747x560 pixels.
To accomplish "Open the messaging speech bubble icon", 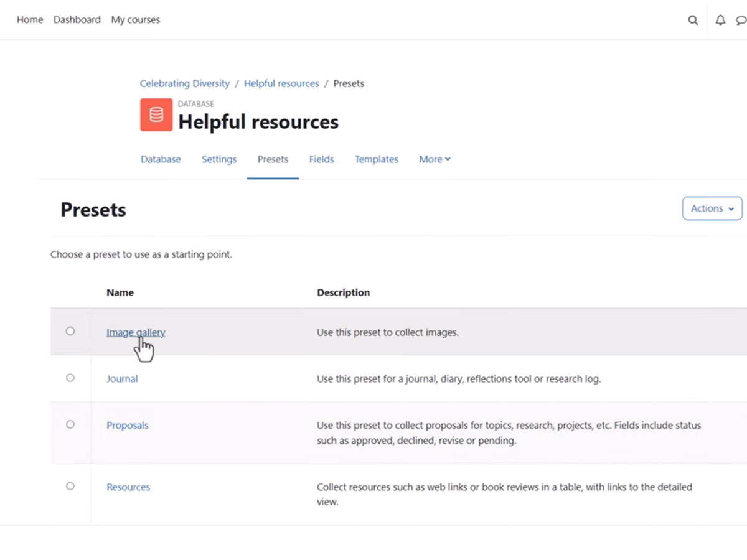I will coord(741,20).
